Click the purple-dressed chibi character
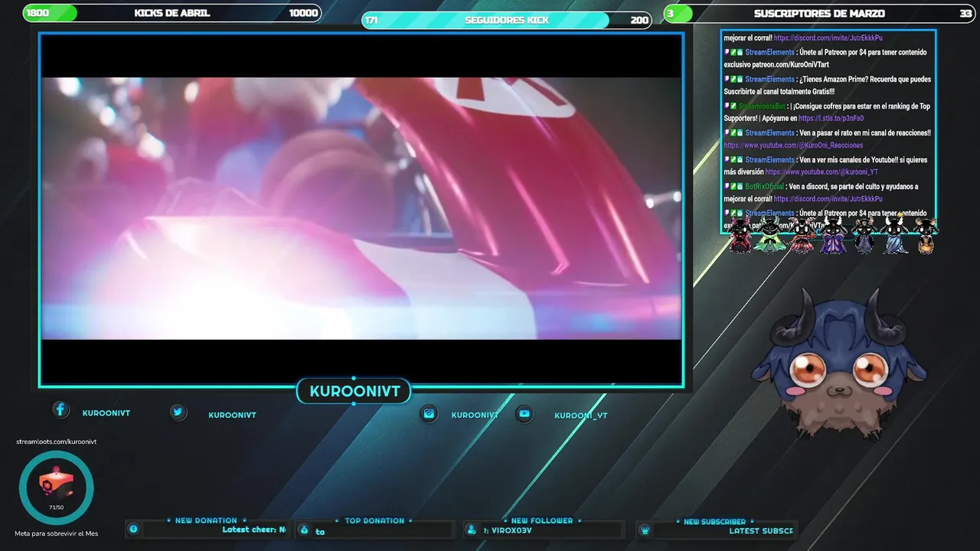 (x=833, y=234)
